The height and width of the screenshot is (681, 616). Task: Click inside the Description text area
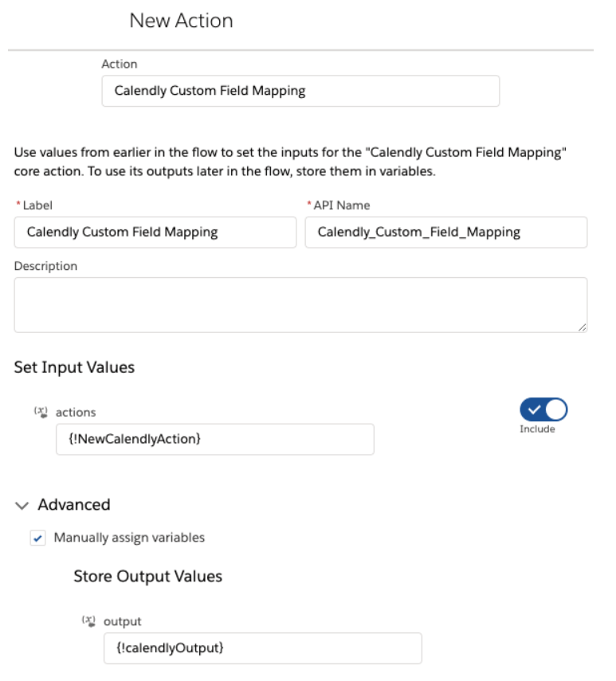300,305
